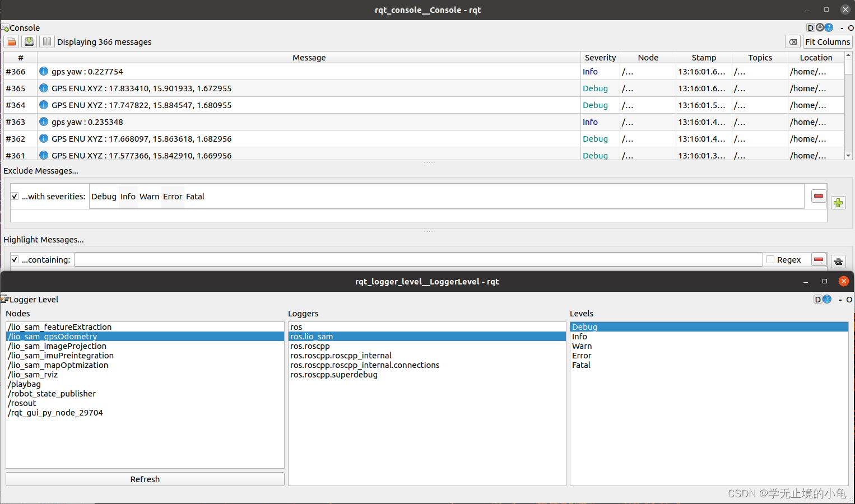Sort by the # column header

pyautogui.click(x=21, y=57)
